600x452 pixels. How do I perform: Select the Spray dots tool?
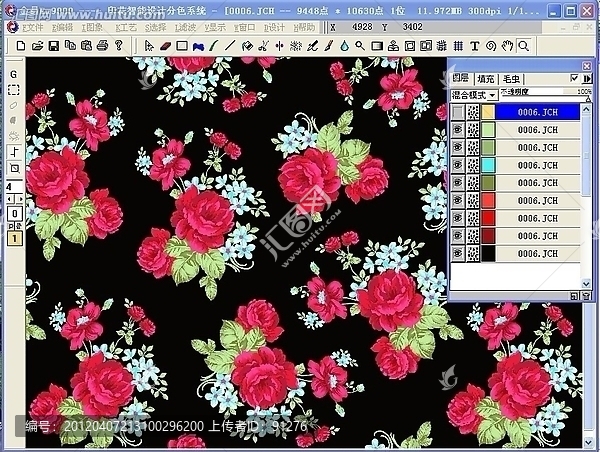point(295,46)
